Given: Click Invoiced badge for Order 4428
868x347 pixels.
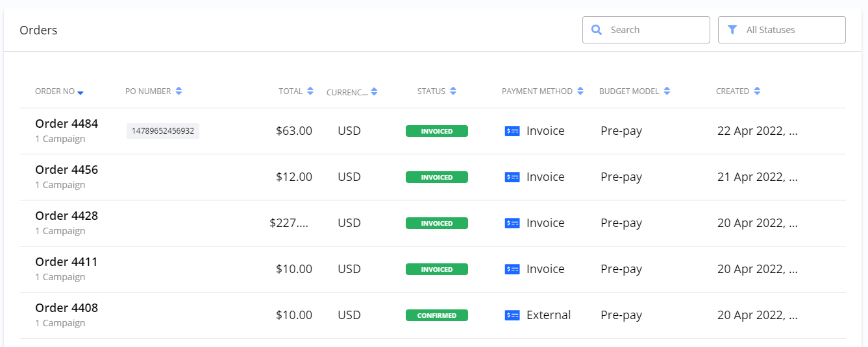Looking at the screenshot, I should pyautogui.click(x=436, y=223).
